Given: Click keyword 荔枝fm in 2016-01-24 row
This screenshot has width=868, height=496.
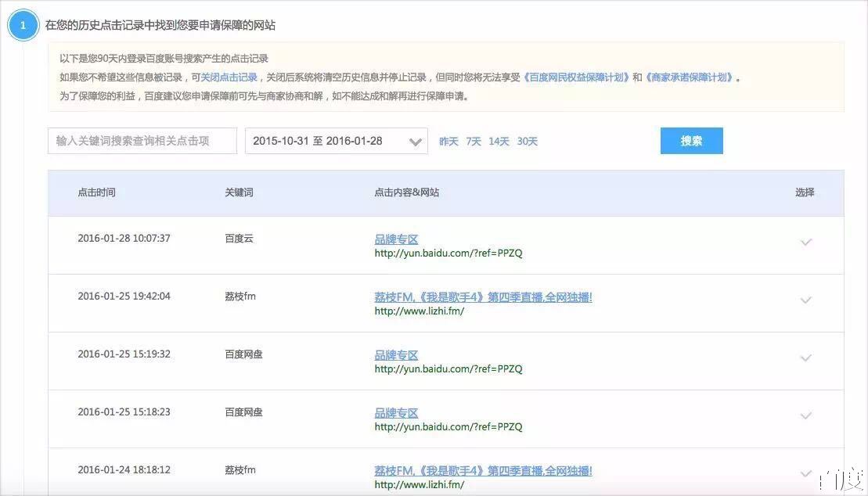Looking at the screenshot, I should (240, 469).
